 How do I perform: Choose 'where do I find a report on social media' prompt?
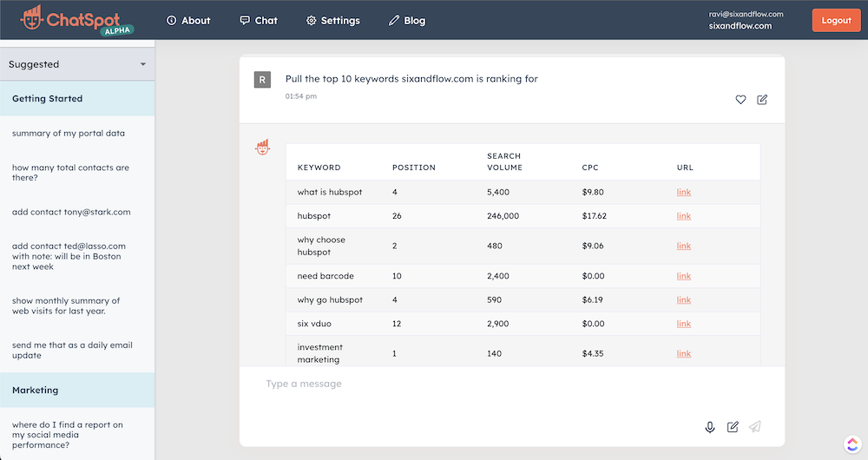click(68, 435)
